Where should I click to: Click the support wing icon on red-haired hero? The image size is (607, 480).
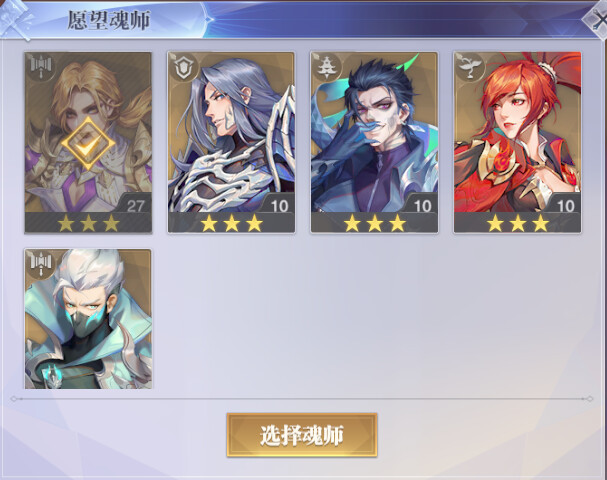click(x=470, y=68)
